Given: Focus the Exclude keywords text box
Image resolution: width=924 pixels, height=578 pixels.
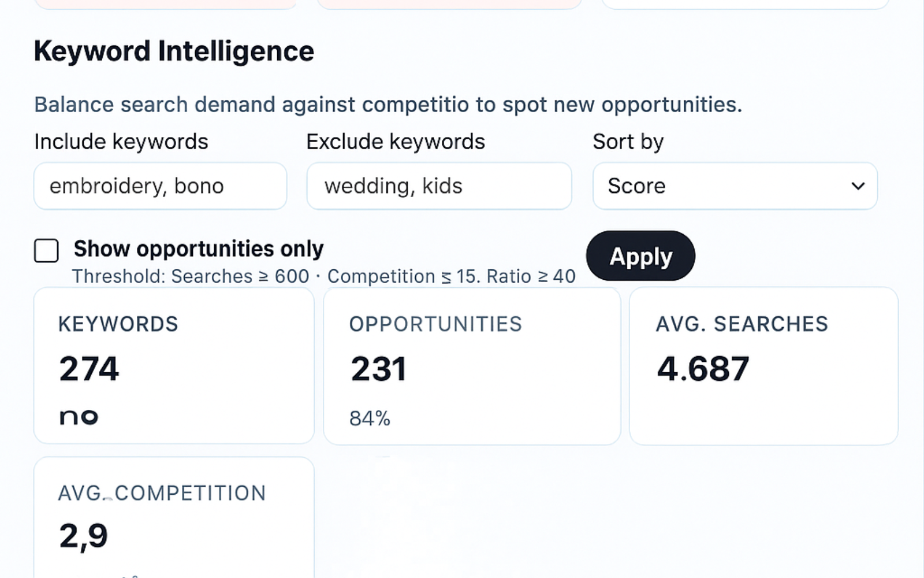Looking at the screenshot, I should coord(439,186).
